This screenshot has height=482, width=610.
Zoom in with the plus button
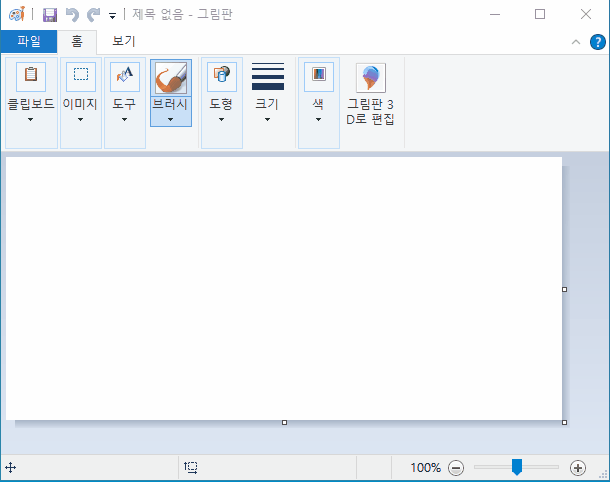578,468
